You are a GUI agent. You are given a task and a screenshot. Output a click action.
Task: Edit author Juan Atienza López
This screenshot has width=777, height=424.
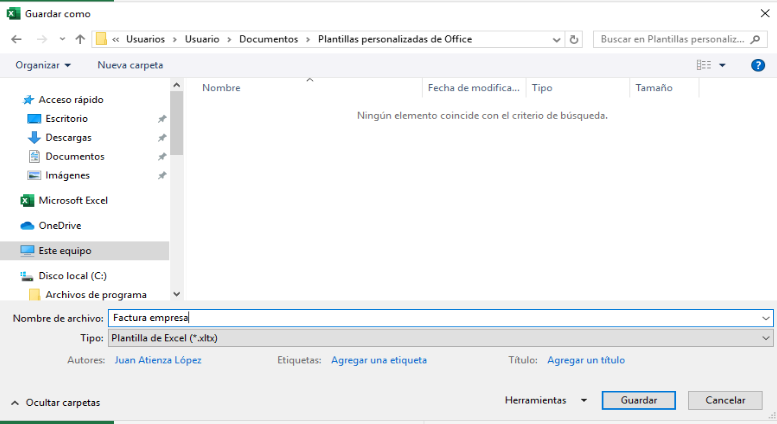[158, 360]
